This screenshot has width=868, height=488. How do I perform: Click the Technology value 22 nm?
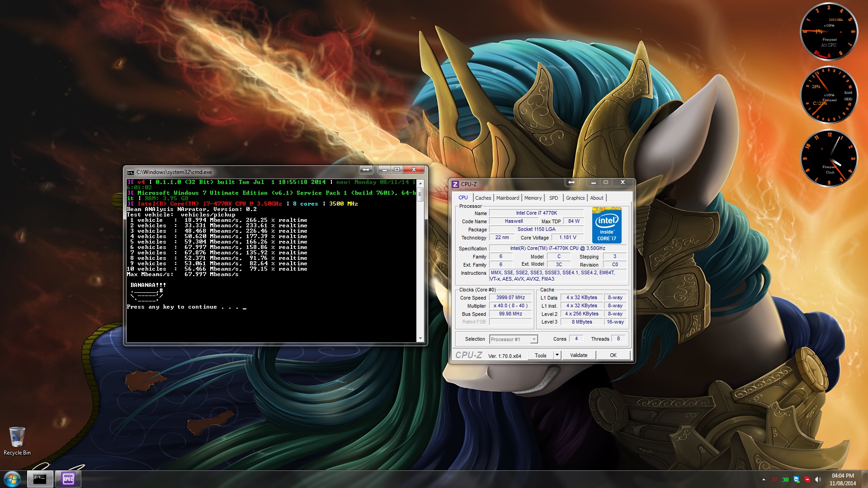(x=502, y=237)
